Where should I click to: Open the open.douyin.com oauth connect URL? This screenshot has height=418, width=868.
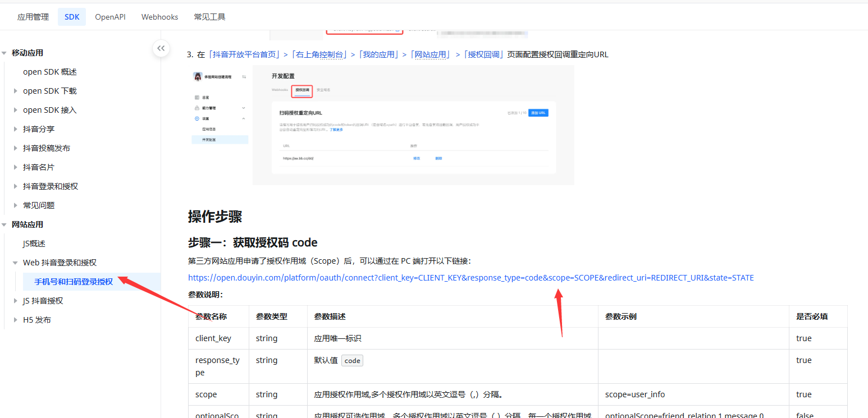coord(471,278)
